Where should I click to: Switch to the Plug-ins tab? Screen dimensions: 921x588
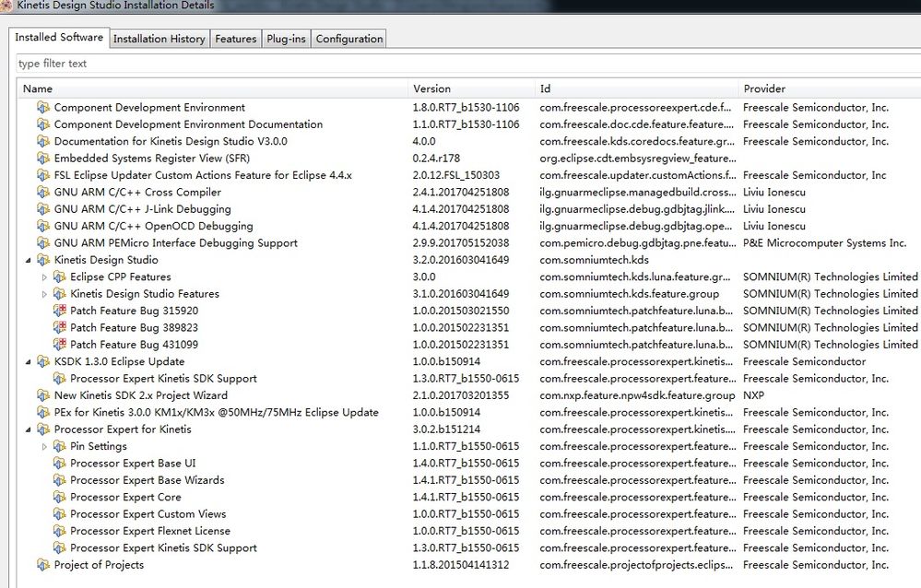tap(286, 39)
